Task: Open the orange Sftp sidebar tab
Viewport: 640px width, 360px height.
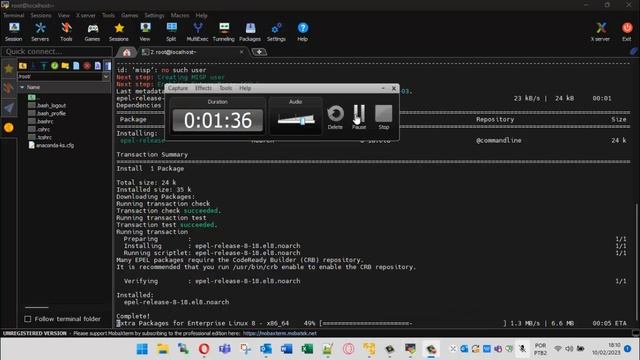Action: [x=9, y=128]
